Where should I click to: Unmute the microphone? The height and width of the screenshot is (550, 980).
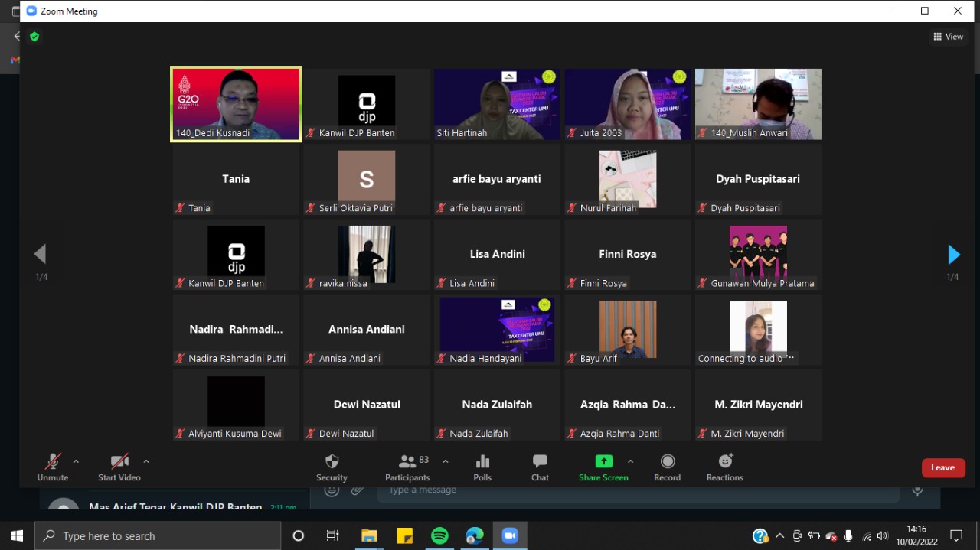[53, 461]
